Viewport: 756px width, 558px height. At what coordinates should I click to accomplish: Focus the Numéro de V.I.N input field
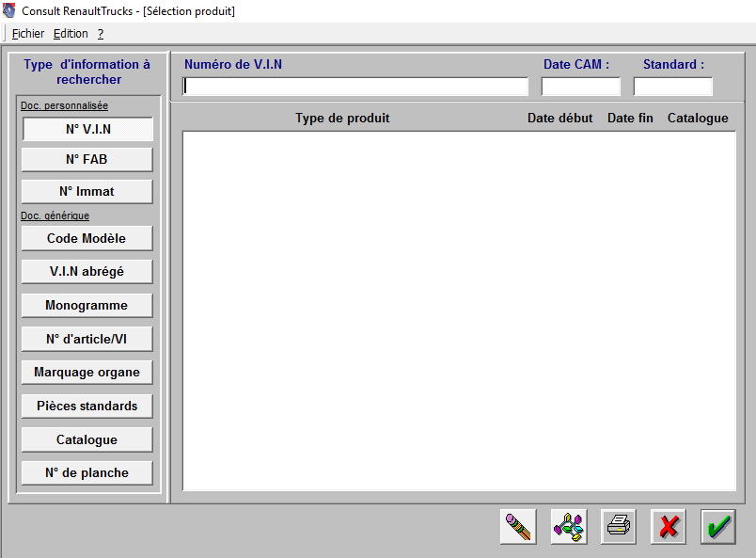point(355,87)
